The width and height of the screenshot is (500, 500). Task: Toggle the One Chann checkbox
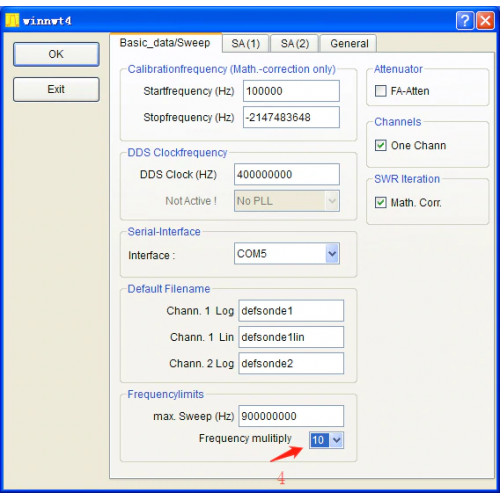click(x=381, y=145)
